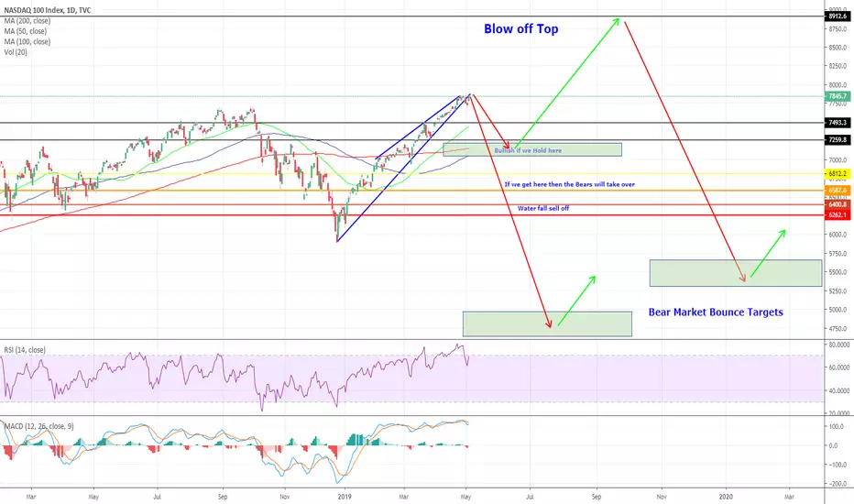Viewport: 854px width, 504px height.
Task: Click the NASDAQ 100 Index, 1D, TVC title
Action: [48, 10]
